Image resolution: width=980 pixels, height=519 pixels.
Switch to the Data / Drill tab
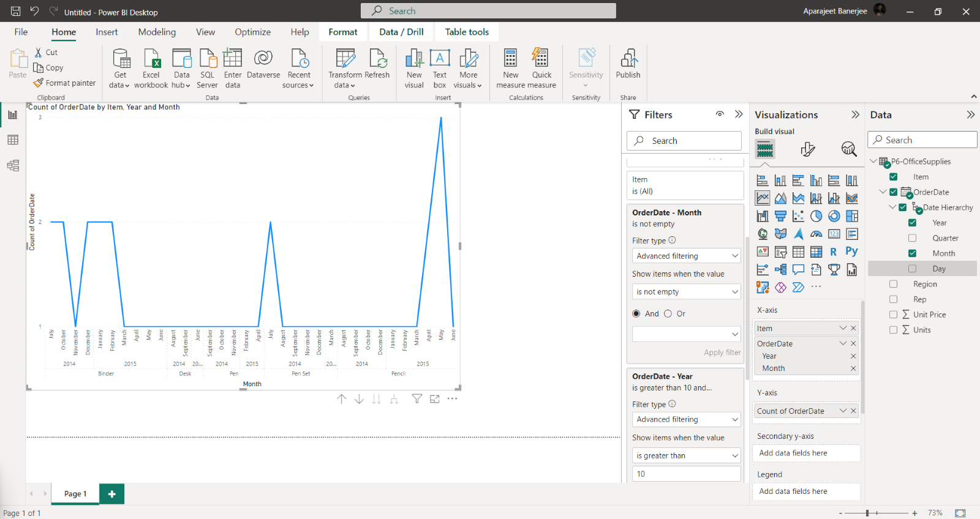[401, 32]
